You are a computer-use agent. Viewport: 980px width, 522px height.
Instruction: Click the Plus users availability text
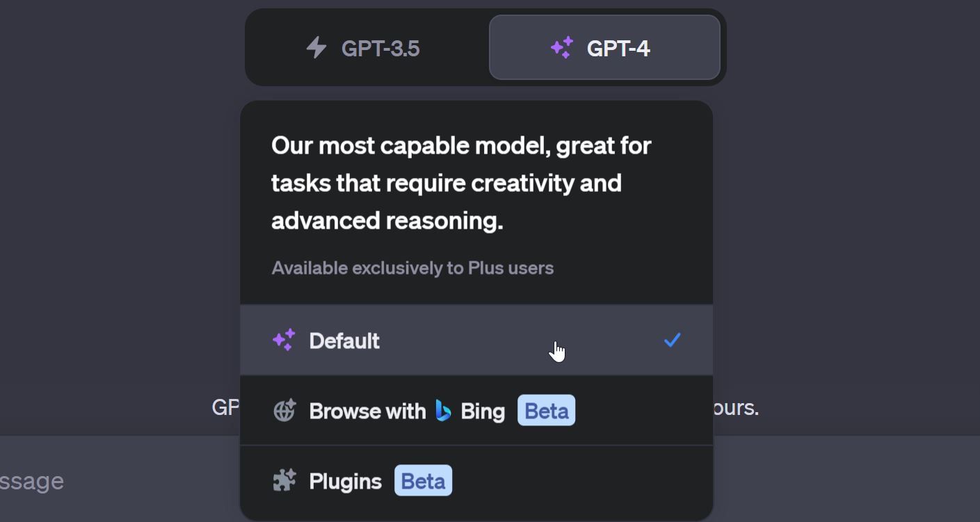click(412, 268)
